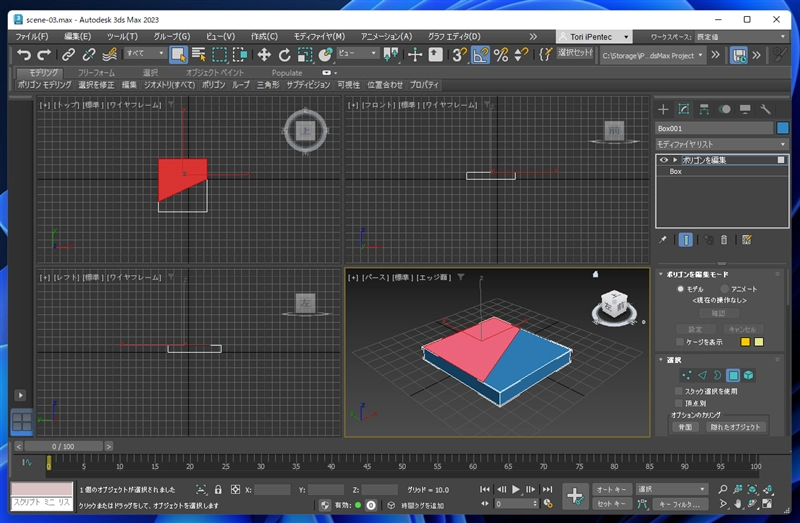Image resolution: width=800 pixels, height=523 pixels.
Task: Open the モディファイヤ(M) menu
Action: pyautogui.click(x=319, y=37)
